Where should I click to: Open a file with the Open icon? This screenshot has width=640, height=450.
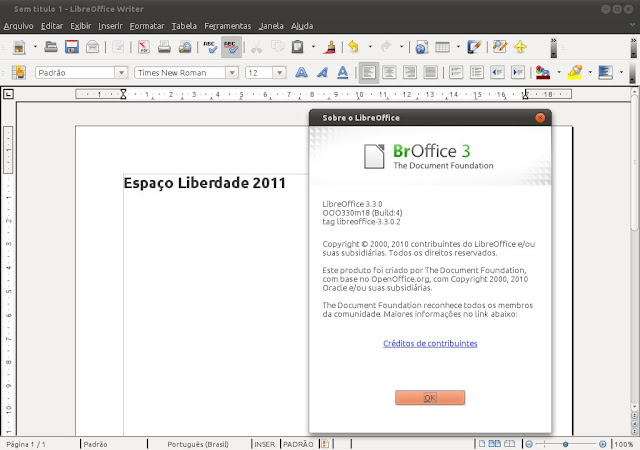pyautogui.click(x=51, y=47)
